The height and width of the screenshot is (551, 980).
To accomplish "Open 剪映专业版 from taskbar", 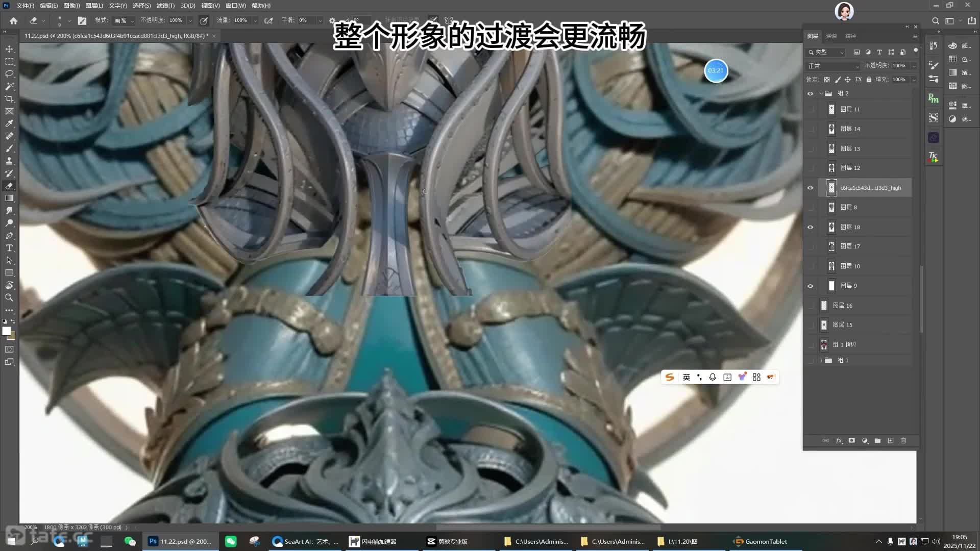I will click(448, 541).
